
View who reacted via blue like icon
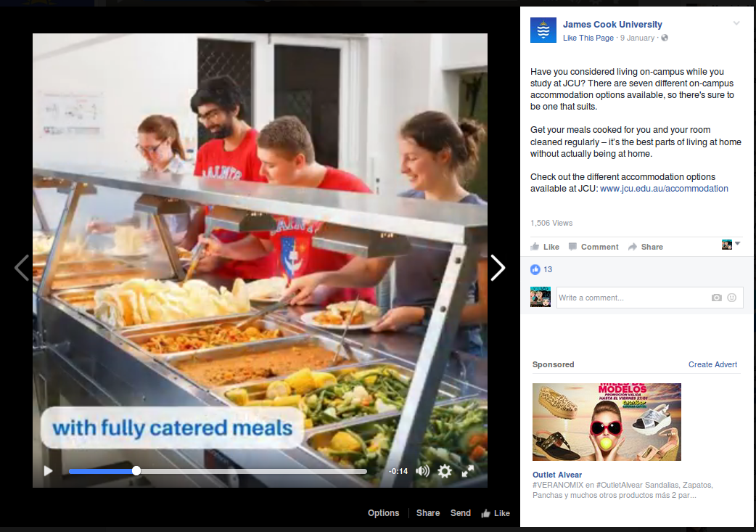pyautogui.click(x=535, y=269)
